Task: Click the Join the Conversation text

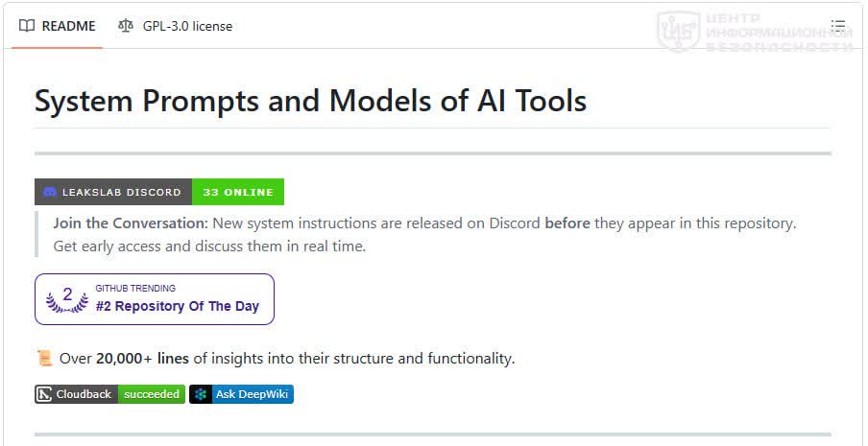Action: (131, 223)
